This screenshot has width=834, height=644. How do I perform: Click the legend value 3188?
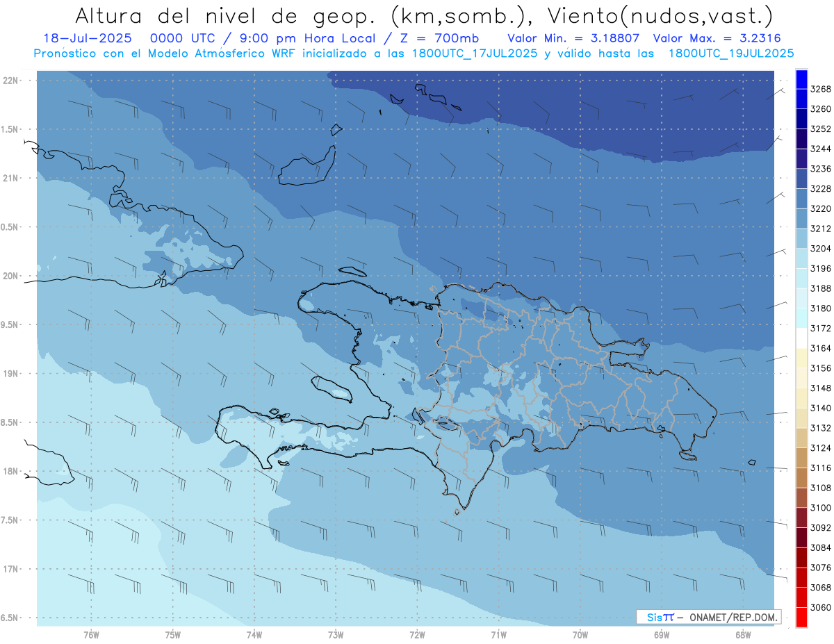click(821, 288)
